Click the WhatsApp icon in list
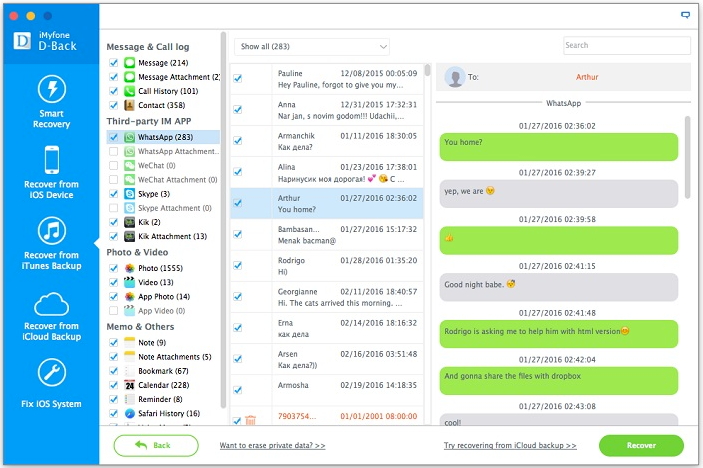The width and height of the screenshot is (703, 468). 129,137
